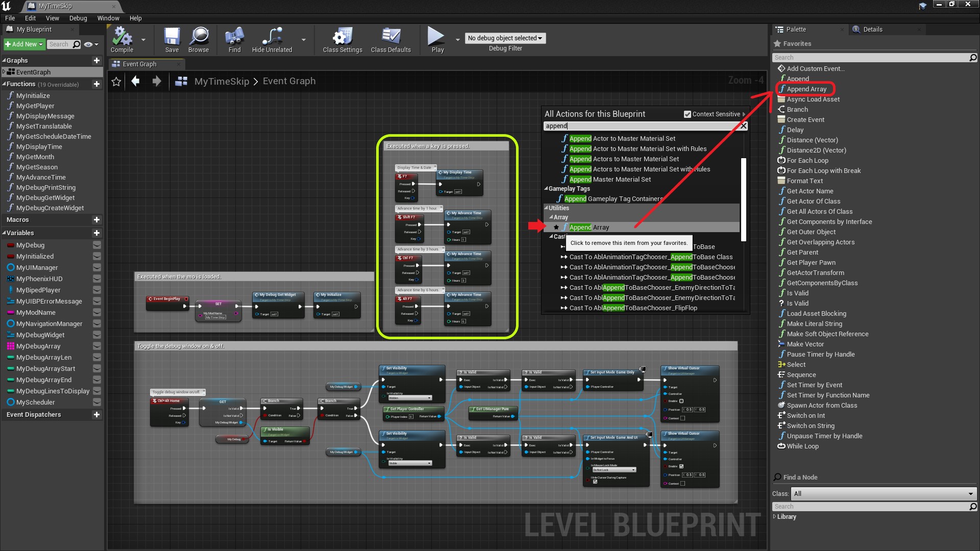Screen dimensions: 980x551
Task: Choose Add Custom Event in palette
Action: click(x=815, y=68)
